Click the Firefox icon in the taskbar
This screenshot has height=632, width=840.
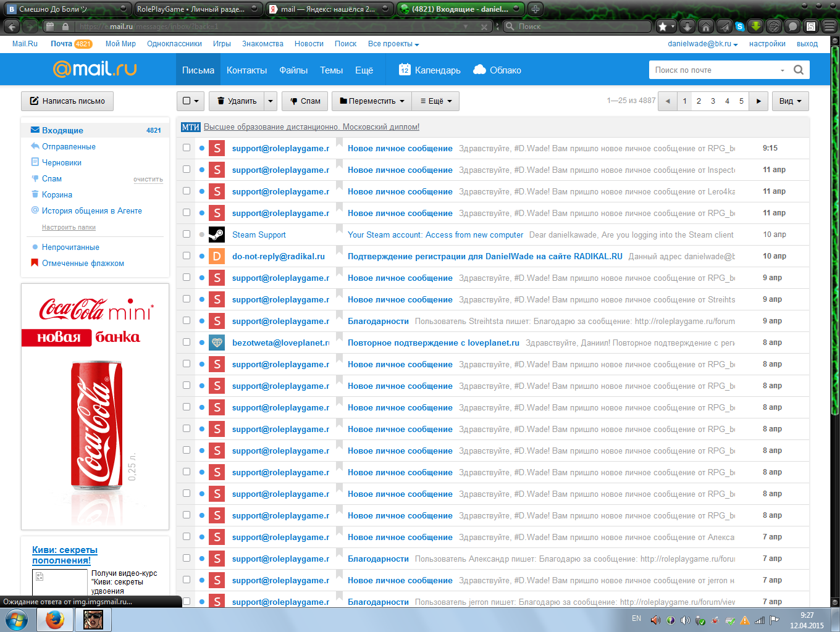click(55, 620)
